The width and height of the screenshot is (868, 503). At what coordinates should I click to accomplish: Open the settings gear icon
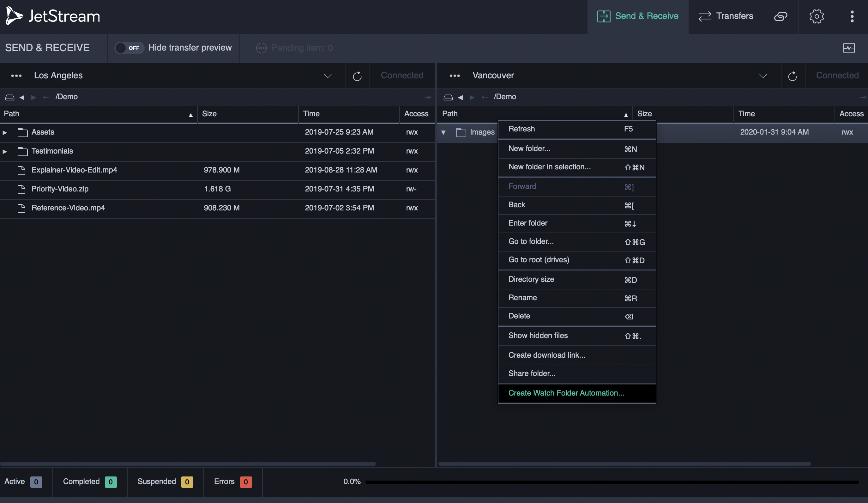816,16
